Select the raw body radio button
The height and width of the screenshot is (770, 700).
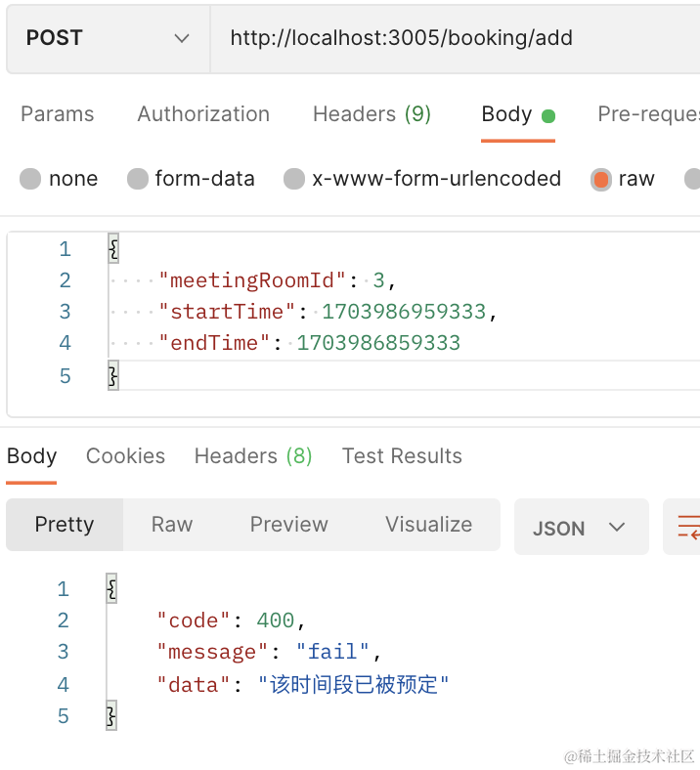pyautogui.click(x=601, y=179)
